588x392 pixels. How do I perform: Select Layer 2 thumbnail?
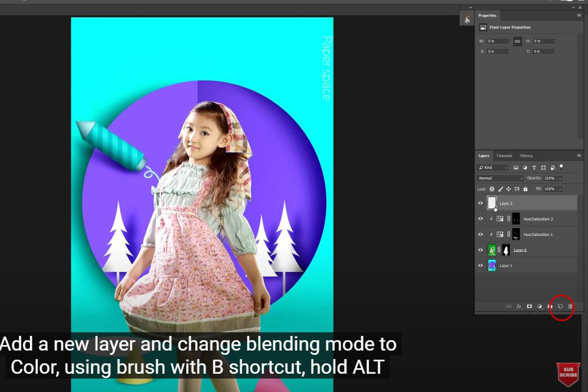[x=492, y=203]
